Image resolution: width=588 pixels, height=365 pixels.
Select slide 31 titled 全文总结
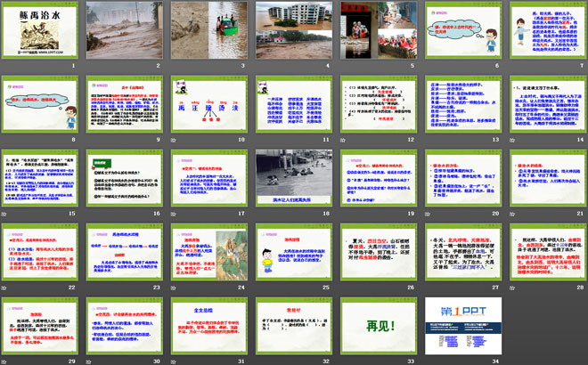click(209, 326)
